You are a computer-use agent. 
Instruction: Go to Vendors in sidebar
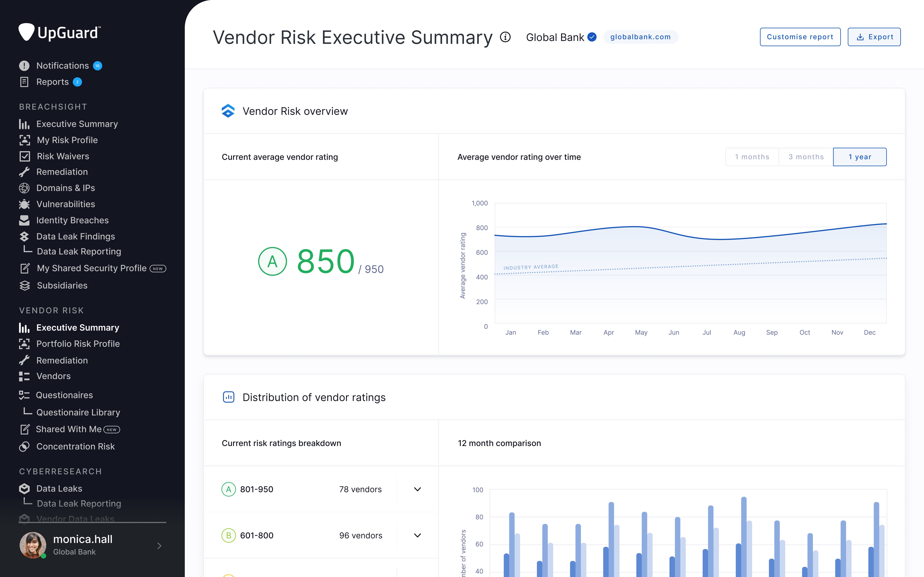(53, 376)
